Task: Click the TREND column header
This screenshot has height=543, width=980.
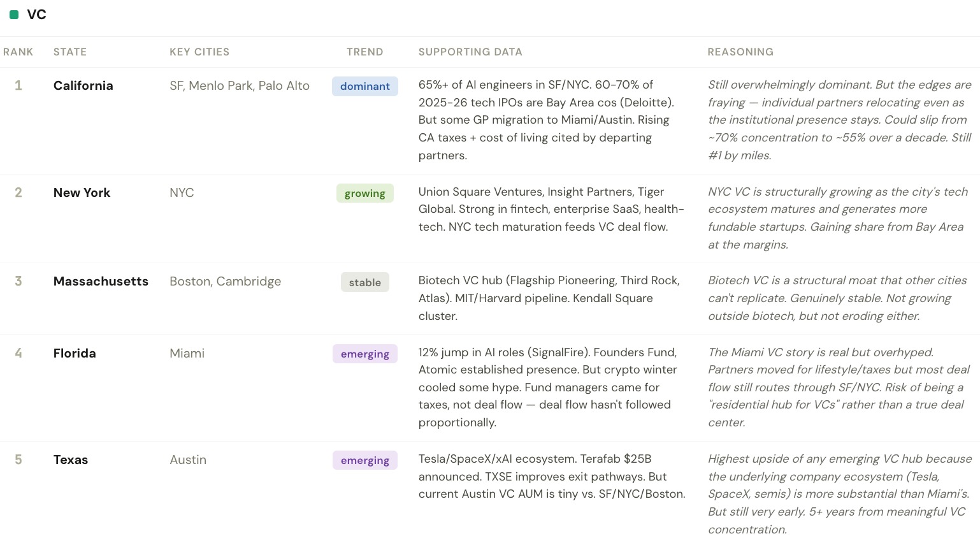Action: (x=364, y=52)
